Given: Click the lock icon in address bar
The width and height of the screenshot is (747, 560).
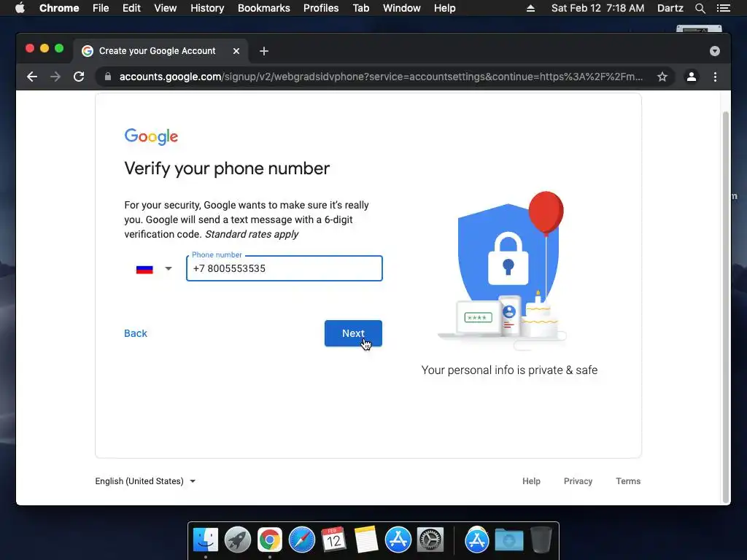Looking at the screenshot, I should pos(108,77).
